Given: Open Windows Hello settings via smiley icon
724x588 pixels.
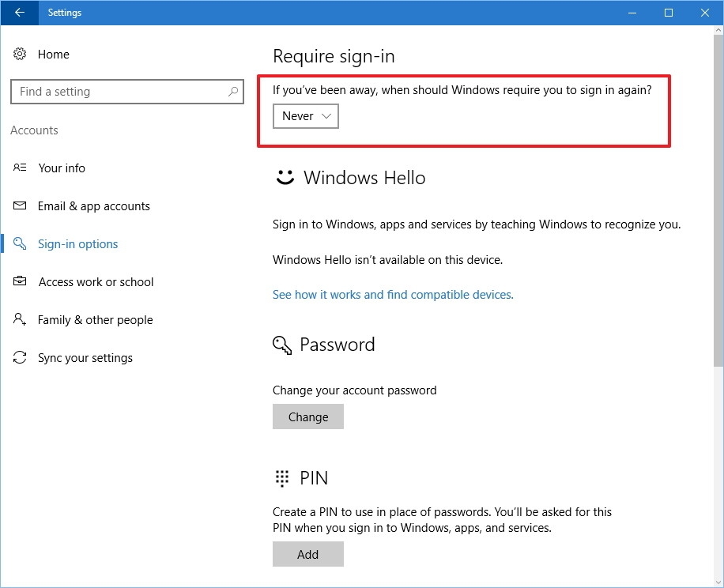Looking at the screenshot, I should coord(284,177).
